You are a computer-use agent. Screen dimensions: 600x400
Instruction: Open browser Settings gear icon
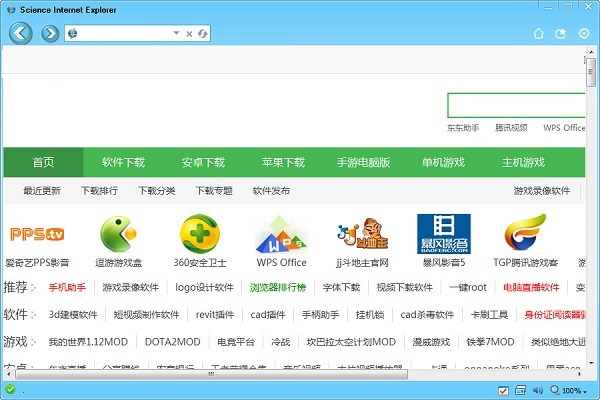(584, 33)
